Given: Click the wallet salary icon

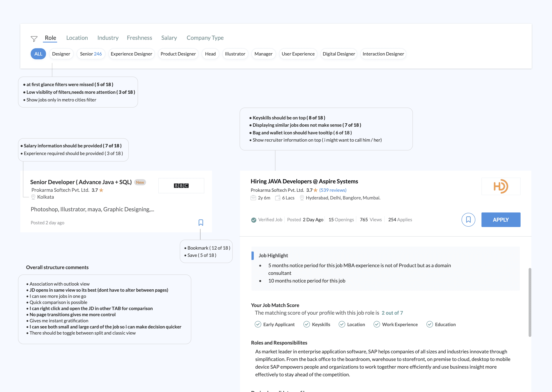Looking at the screenshot, I should click(x=278, y=198).
